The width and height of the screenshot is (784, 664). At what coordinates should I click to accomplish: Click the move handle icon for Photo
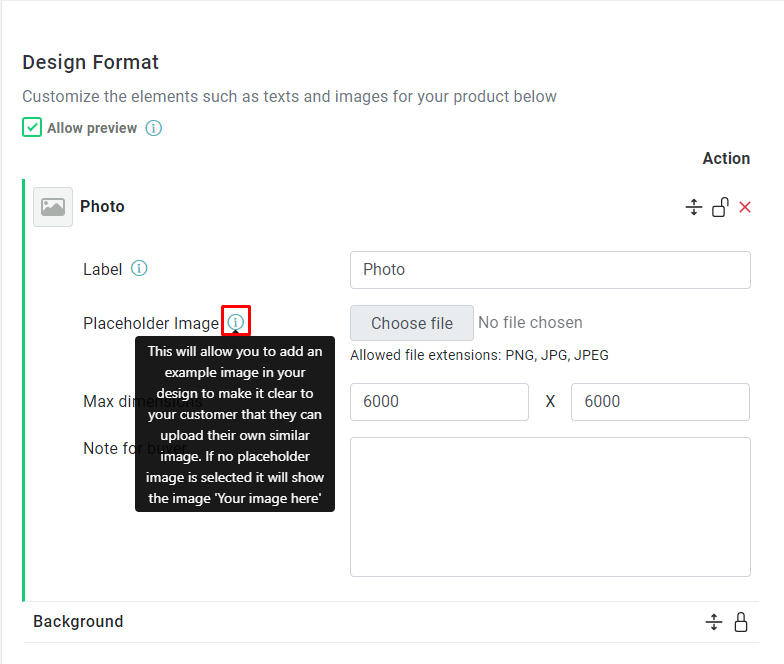click(x=694, y=207)
